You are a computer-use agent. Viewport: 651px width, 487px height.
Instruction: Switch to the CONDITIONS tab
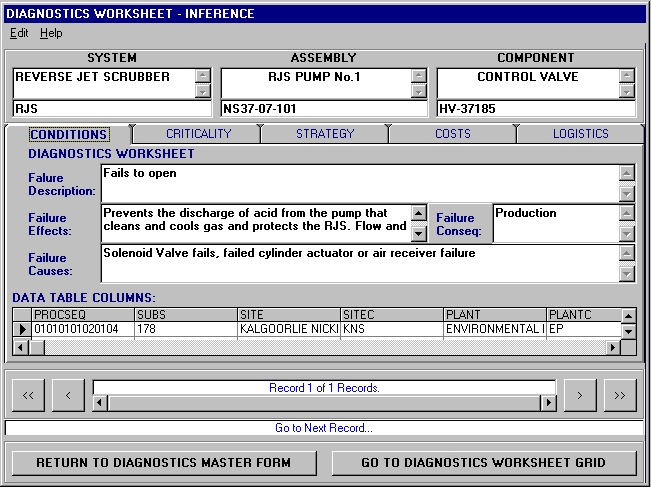[x=69, y=134]
